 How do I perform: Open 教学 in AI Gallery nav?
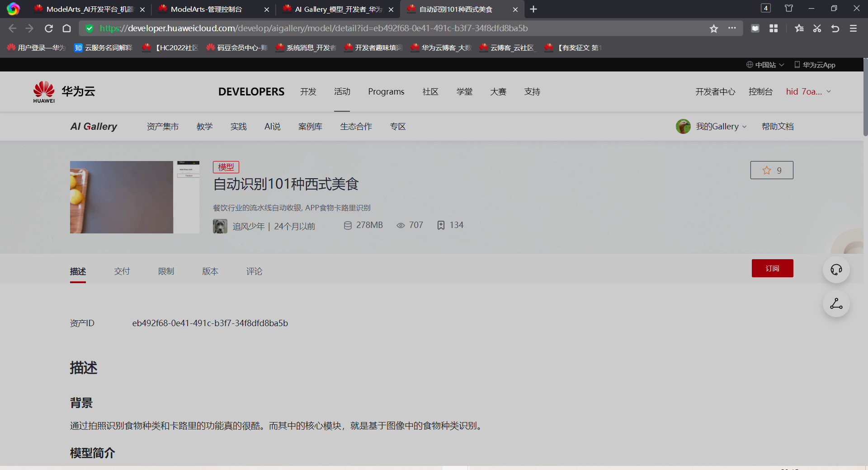click(x=204, y=127)
